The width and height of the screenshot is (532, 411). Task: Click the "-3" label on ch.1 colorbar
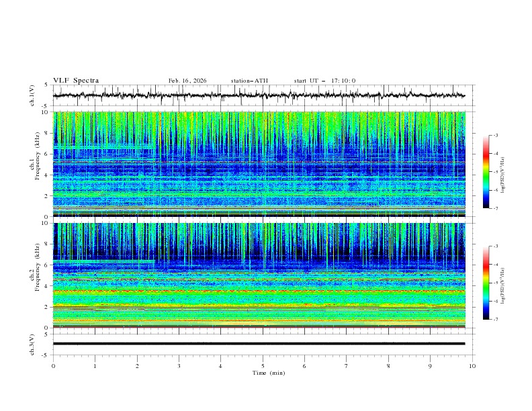coord(496,135)
